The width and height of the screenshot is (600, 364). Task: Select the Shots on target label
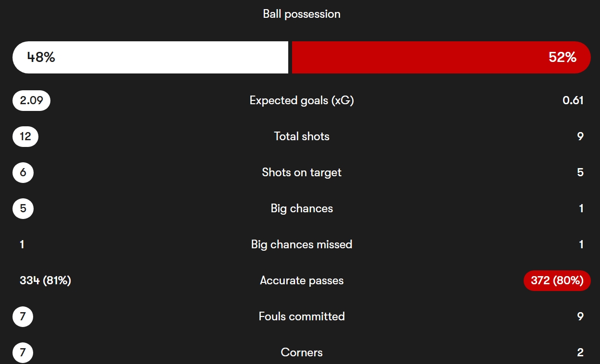point(302,172)
